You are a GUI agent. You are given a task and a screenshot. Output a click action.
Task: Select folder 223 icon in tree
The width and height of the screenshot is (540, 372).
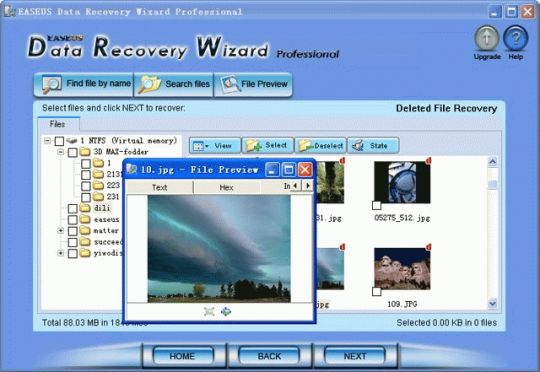tap(98, 186)
